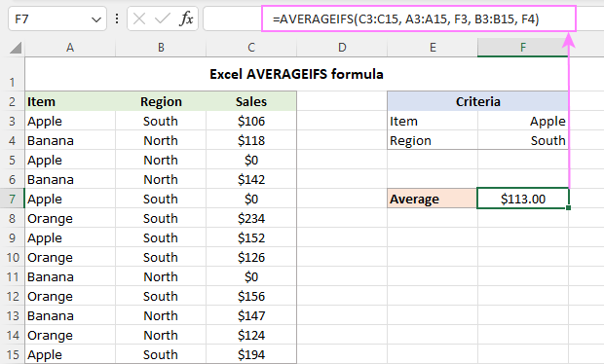
Task: Select column F header
Action: coord(523,48)
